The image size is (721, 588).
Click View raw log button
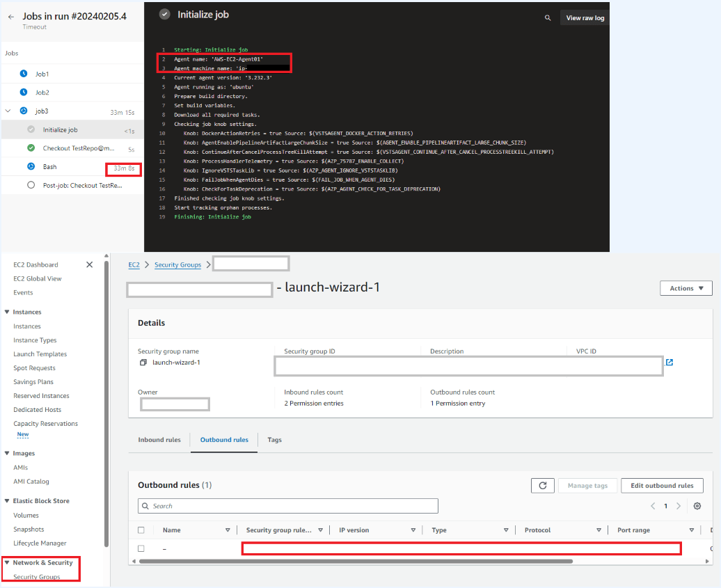coord(585,18)
